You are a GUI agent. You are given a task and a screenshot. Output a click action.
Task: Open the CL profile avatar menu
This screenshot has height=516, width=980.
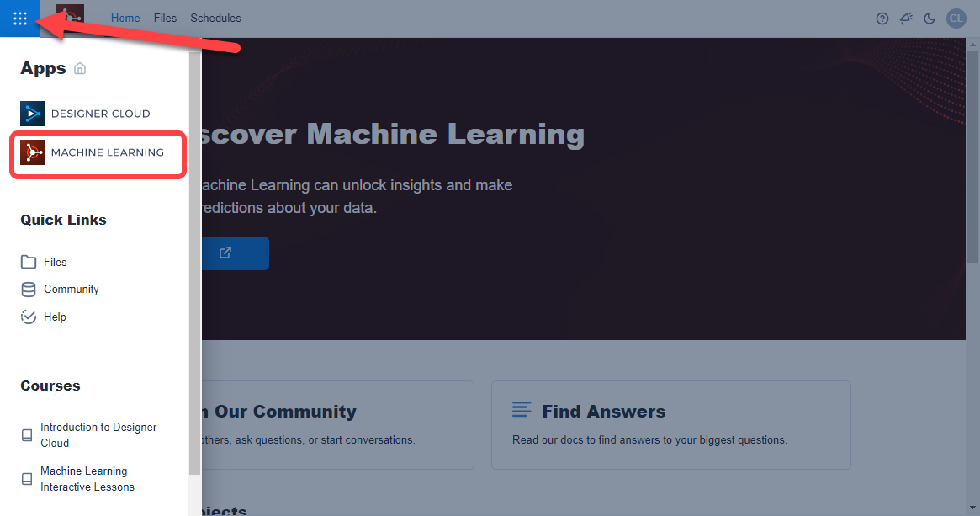coord(956,18)
